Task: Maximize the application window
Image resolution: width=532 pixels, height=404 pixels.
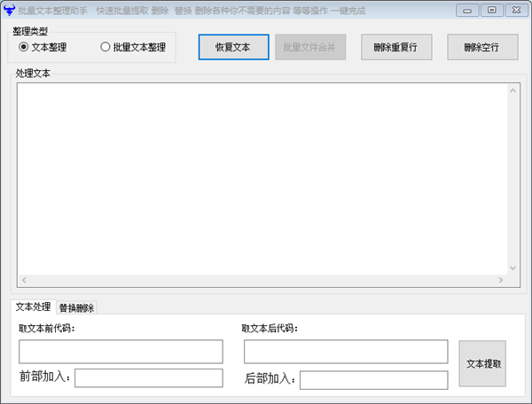Action: pos(491,10)
